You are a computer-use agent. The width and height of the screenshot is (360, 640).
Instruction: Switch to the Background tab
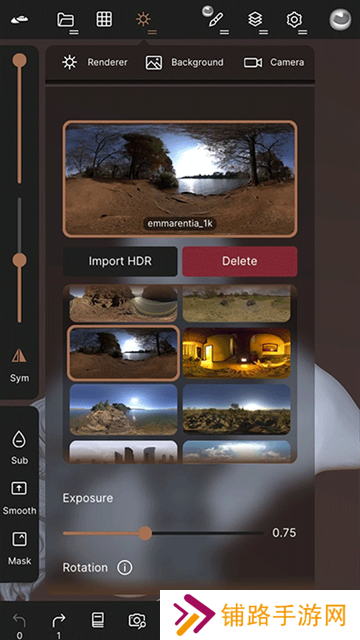tap(184, 62)
